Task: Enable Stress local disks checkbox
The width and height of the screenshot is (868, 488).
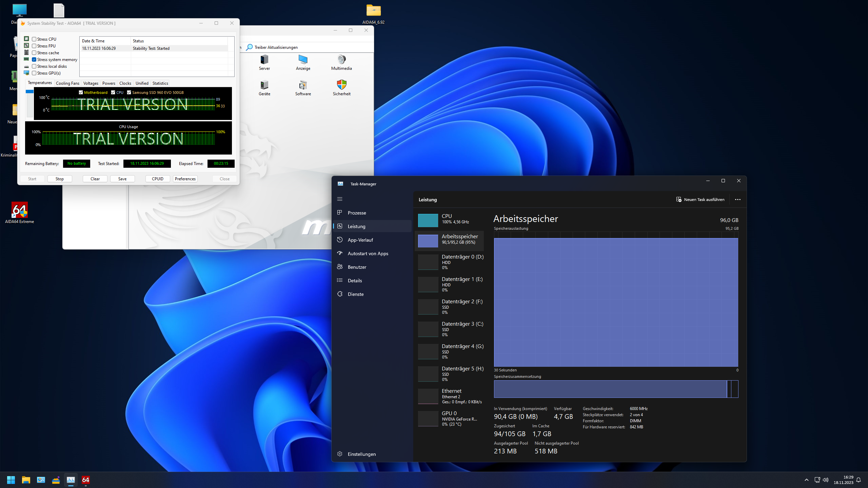Action: [x=34, y=66]
